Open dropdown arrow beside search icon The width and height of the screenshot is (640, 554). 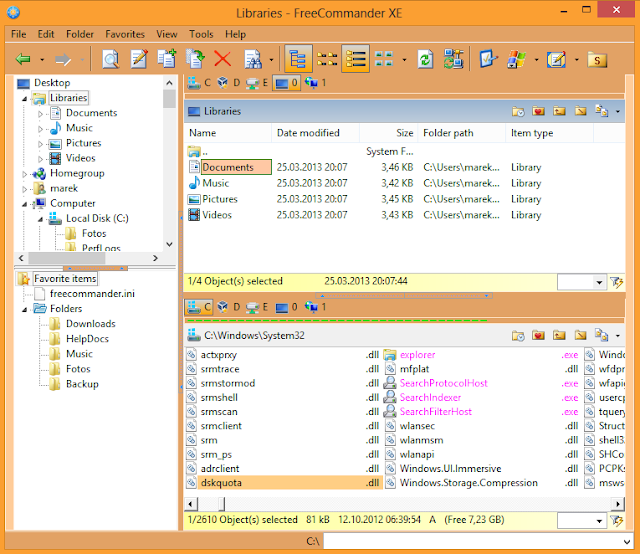pos(271,60)
